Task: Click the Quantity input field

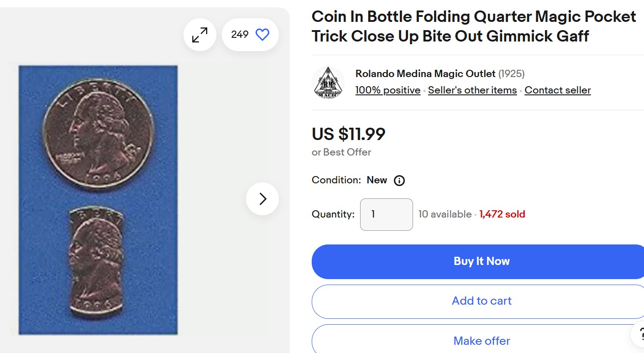Action: (386, 214)
